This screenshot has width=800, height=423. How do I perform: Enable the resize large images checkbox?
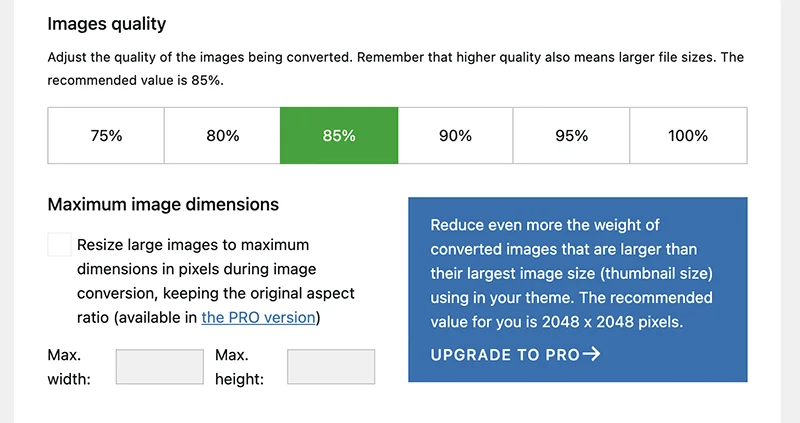click(60, 245)
